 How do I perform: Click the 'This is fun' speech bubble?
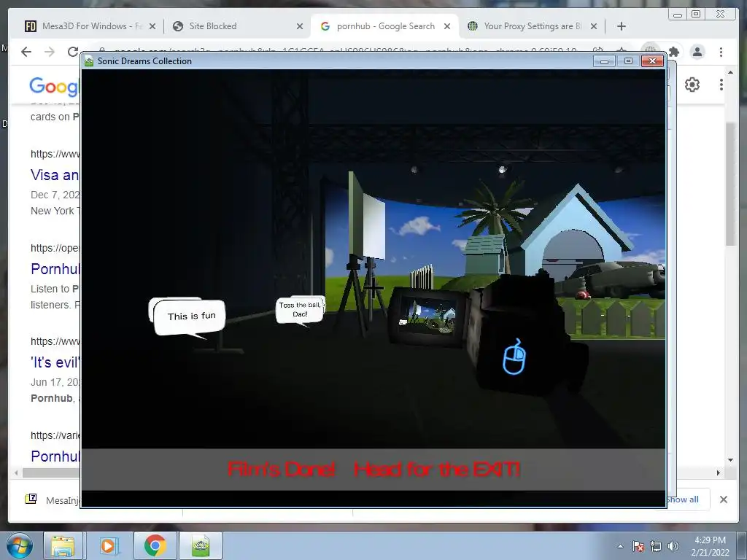pyautogui.click(x=189, y=317)
